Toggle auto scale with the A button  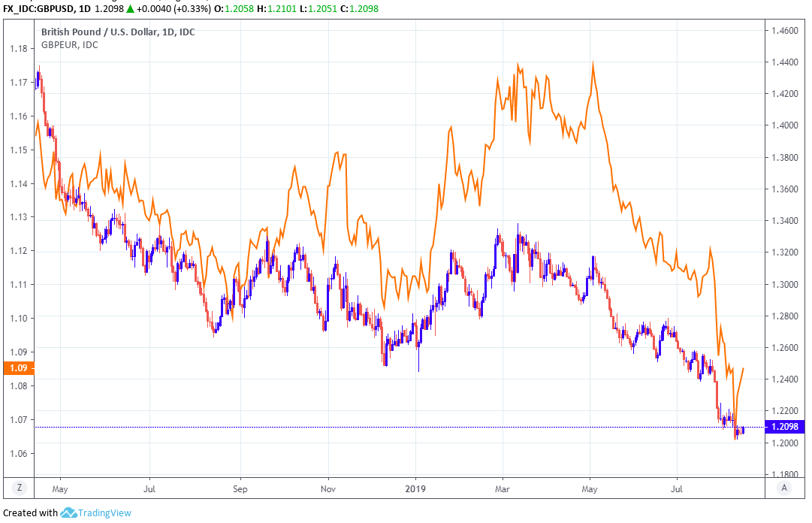click(x=785, y=488)
